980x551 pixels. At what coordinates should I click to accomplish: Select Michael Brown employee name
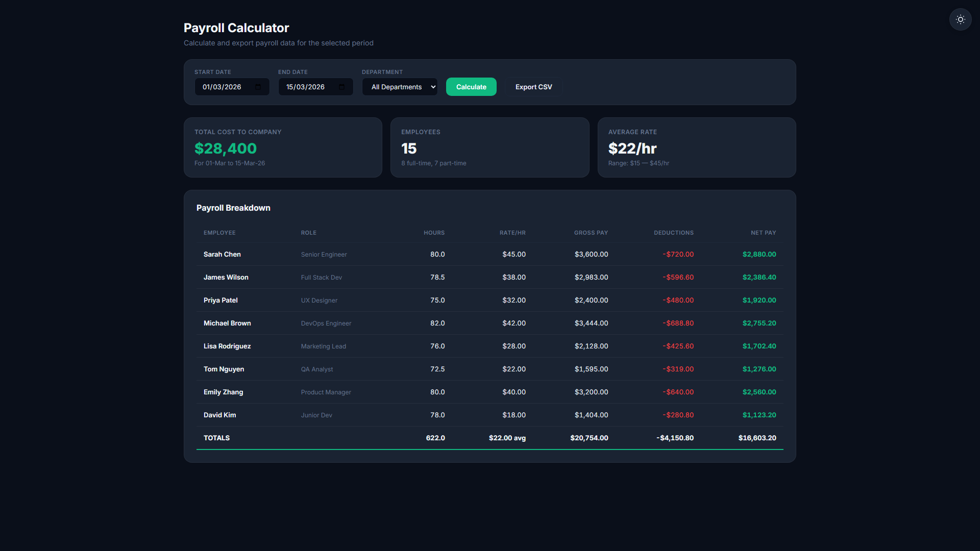pos(227,323)
